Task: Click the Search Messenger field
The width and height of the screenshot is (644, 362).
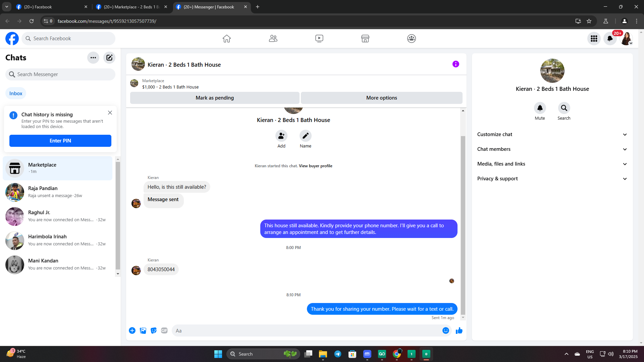Action: pos(60,74)
